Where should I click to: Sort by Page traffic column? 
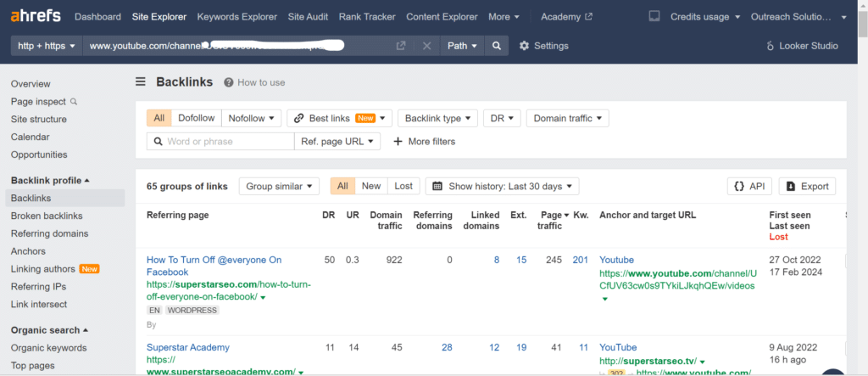[x=553, y=220]
